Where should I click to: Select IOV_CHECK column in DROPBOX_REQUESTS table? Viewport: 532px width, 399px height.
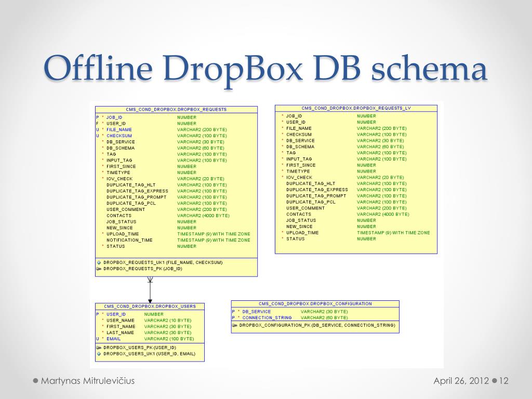pos(119,179)
